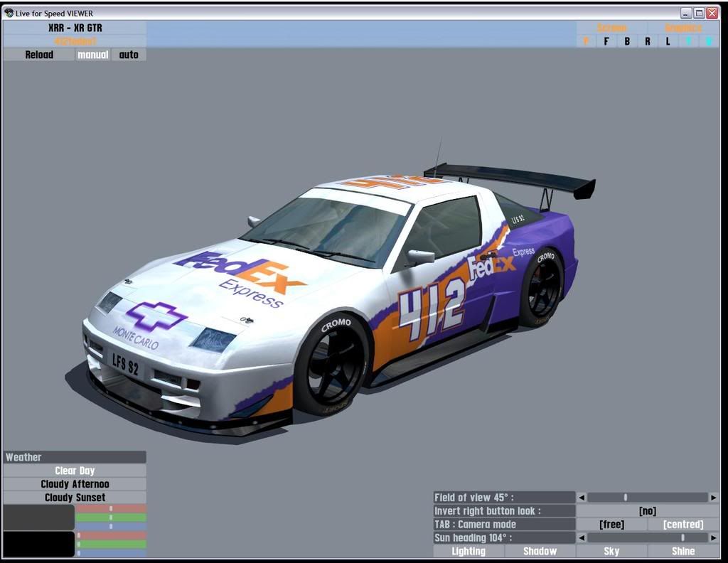The image size is (728, 563).
Task: Increase Sun heading with right arrow
Action: (x=714, y=538)
